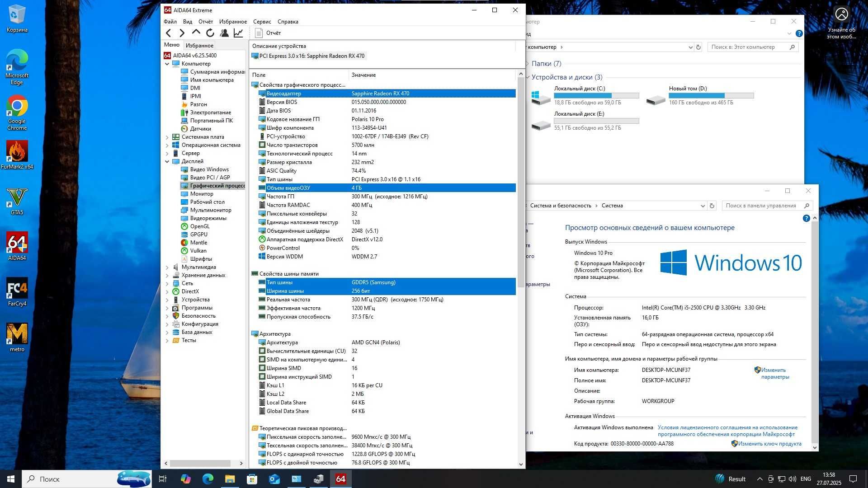
Task: Open the Файл menu
Action: coord(170,22)
